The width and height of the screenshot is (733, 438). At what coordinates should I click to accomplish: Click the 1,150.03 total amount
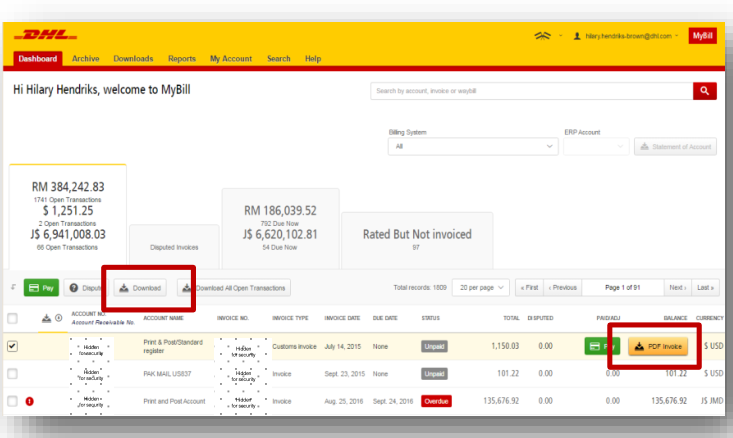pos(505,346)
